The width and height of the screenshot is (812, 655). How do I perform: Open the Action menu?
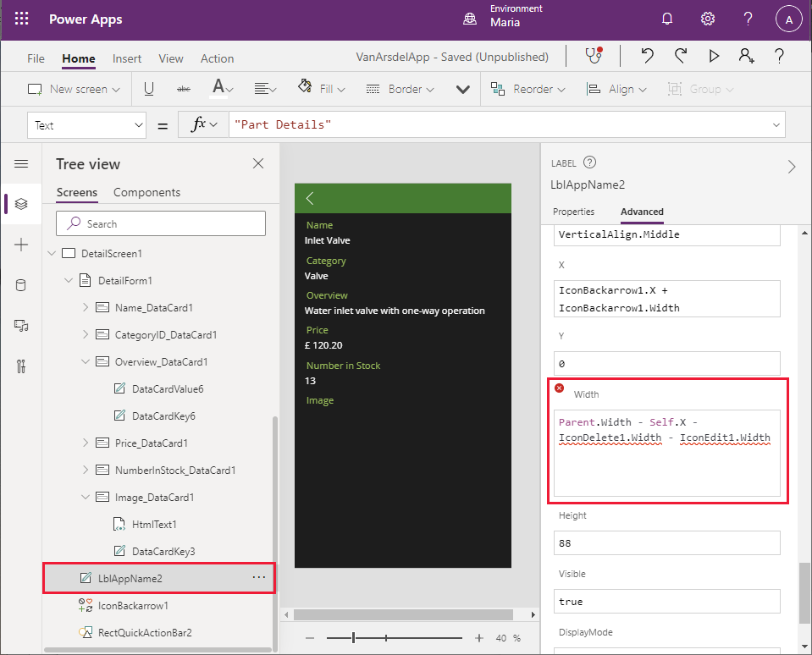(x=217, y=58)
